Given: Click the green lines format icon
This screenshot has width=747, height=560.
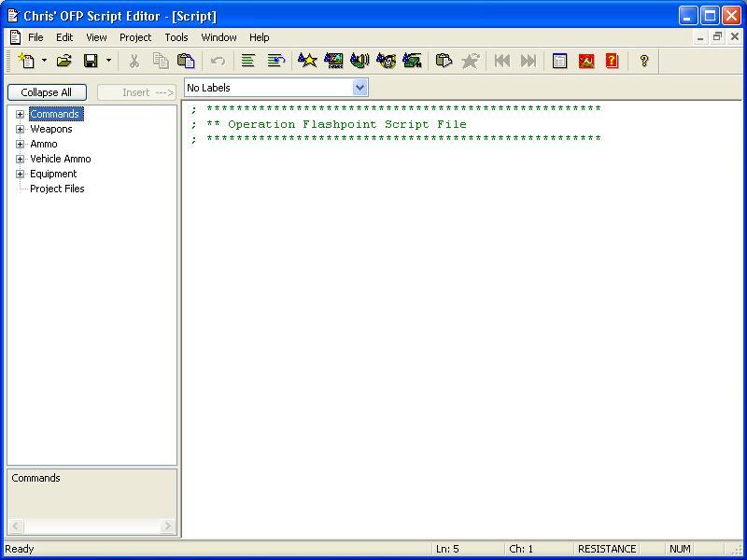Looking at the screenshot, I should tap(247, 61).
